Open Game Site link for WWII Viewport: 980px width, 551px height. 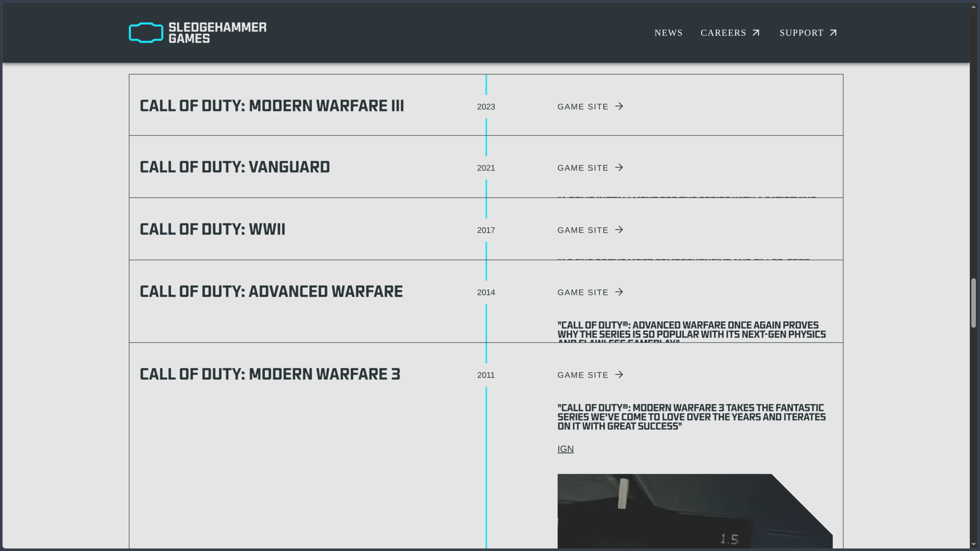(x=591, y=230)
